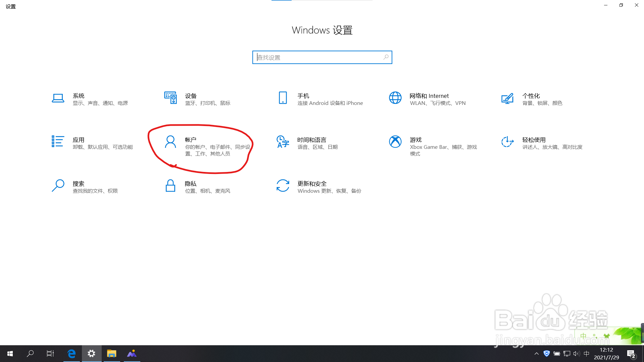
Task: Open the 更新和安全 refresh arrows icon
Action: [x=283, y=185]
